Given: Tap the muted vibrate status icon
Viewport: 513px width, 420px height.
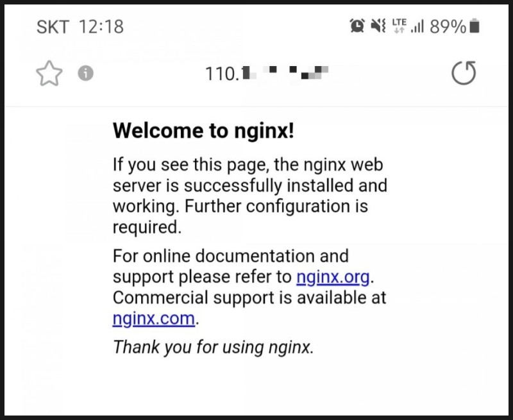Looking at the screenshot, I should click(x=378, y=26).
